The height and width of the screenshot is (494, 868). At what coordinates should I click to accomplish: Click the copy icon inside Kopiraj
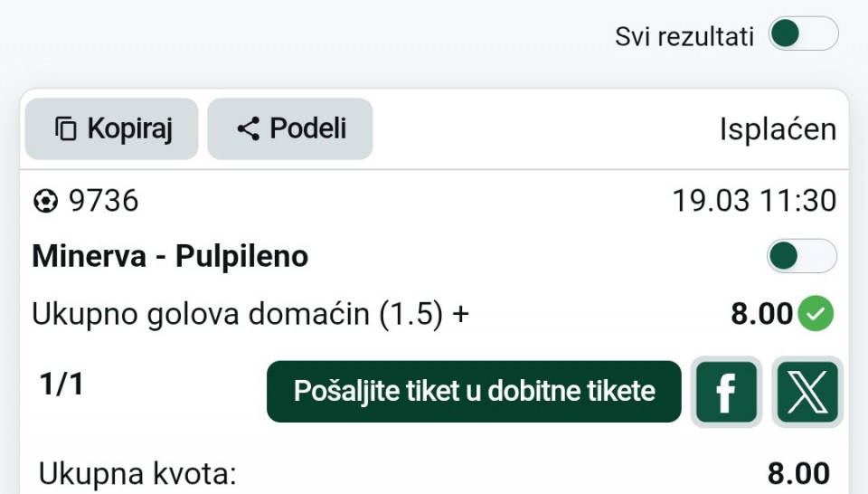click(66, 129)
